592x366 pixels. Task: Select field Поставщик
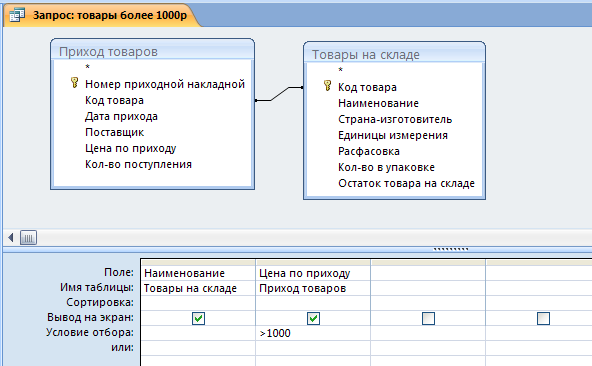(x=114, y=132)
